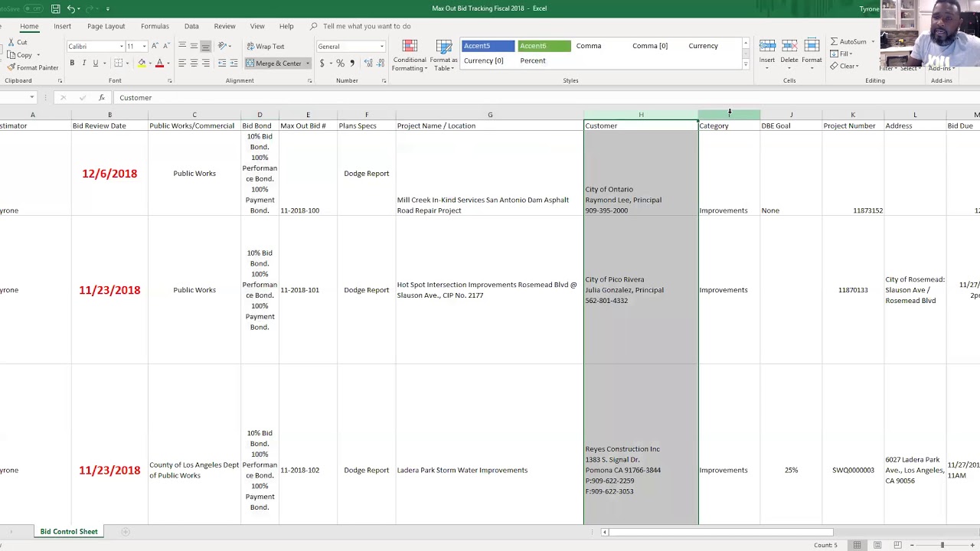Open the font size dropdown
The height and width of the screenshot is (551, 980).
144,47
